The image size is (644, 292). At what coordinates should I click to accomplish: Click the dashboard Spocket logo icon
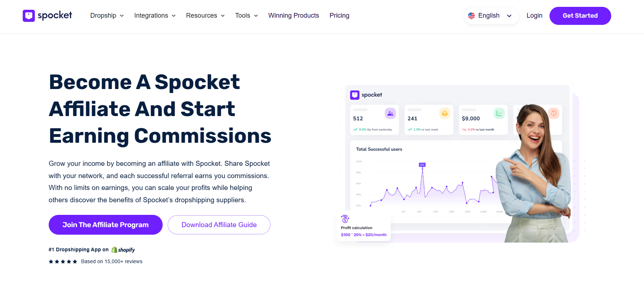pyautogui.click(x=355, y=95)
